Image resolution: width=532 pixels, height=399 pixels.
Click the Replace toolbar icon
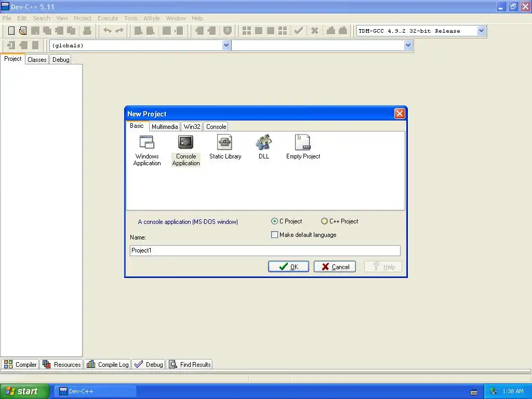click(150, 31)
